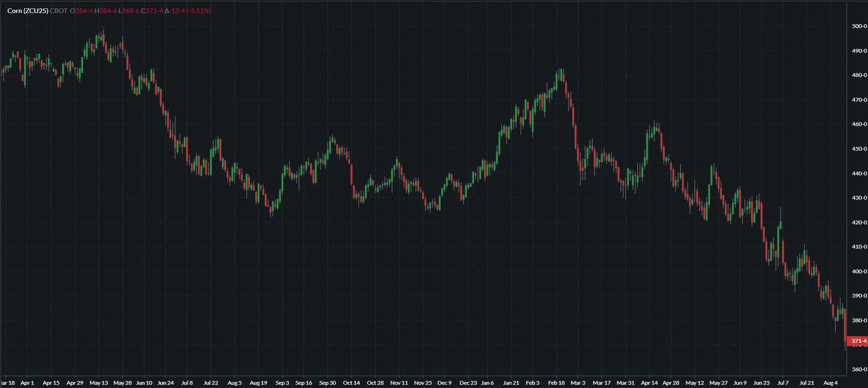Click the 400-0 price axis label
Viewport: 868px width, 388px height.
pyautogui.click(x=859, y=272)
